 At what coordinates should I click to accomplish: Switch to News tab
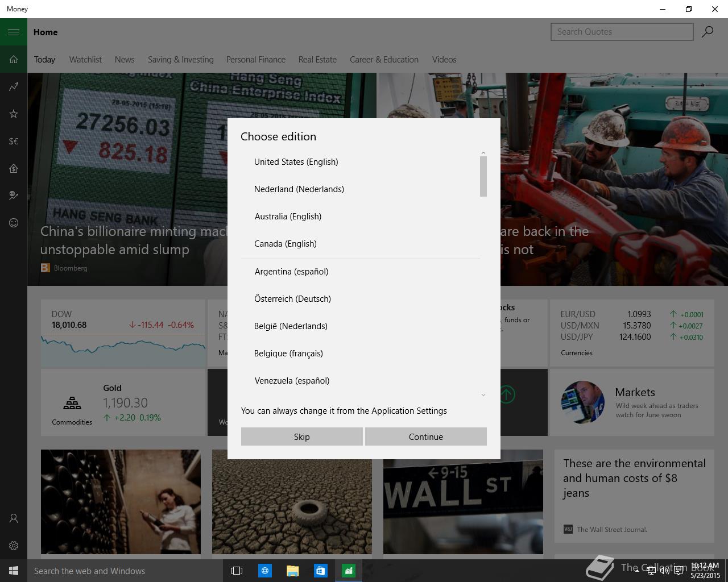click(x=125, y=60)
